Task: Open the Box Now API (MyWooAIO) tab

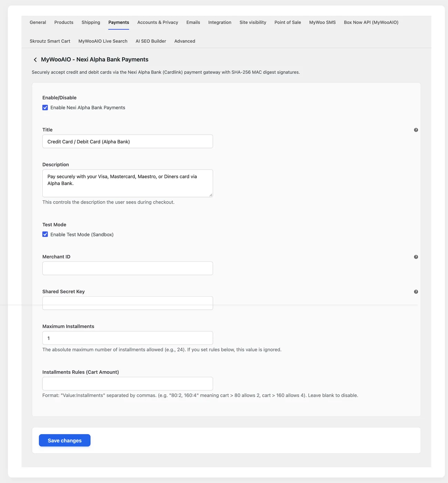Action: click(x=371, y=22)
